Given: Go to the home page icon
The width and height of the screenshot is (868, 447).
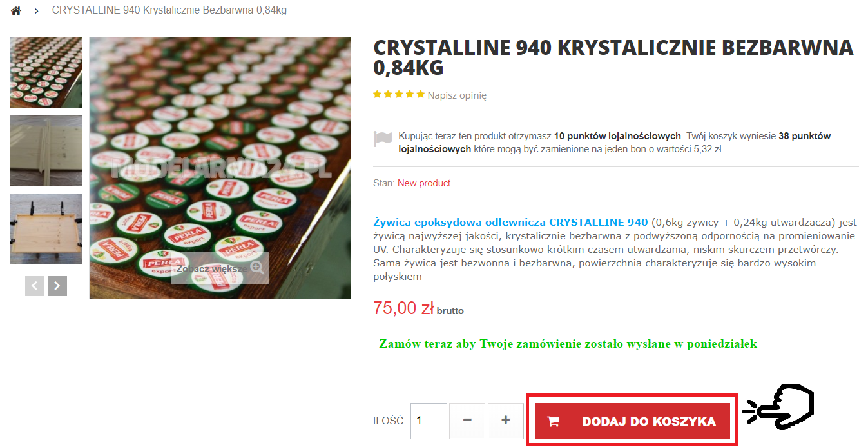Looking at the screenshot, I should (x=16, y=10).
